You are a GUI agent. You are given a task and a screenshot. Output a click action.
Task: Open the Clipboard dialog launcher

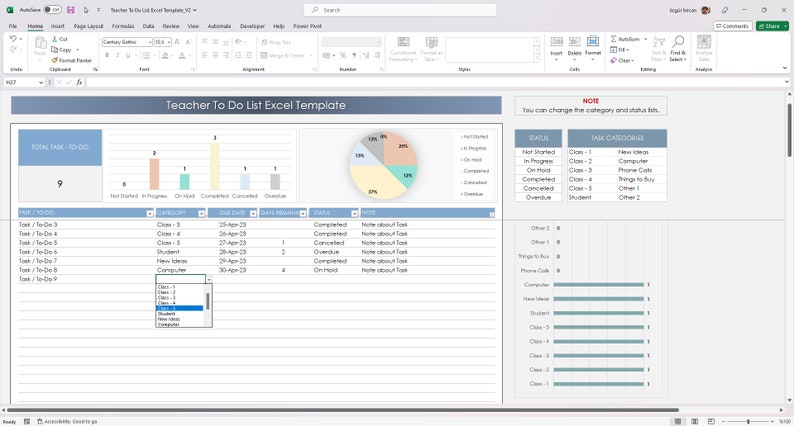click(x=95, y=69)
